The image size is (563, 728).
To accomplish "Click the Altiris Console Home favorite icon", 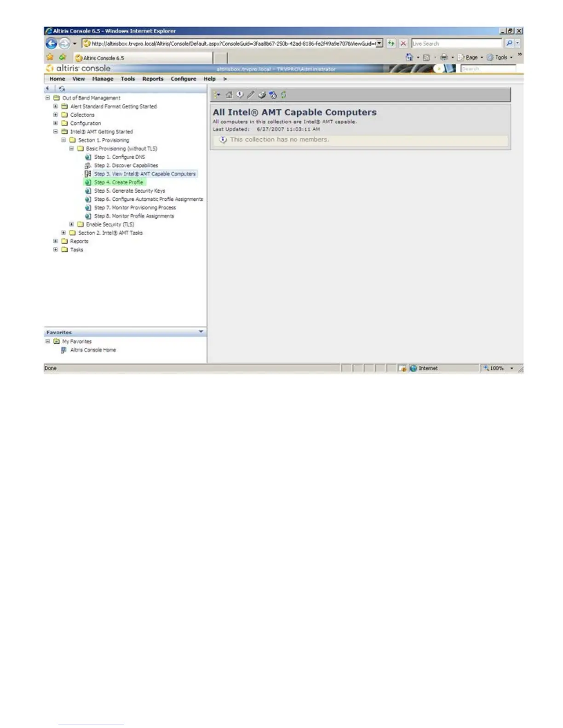I will tap(64, 350).
